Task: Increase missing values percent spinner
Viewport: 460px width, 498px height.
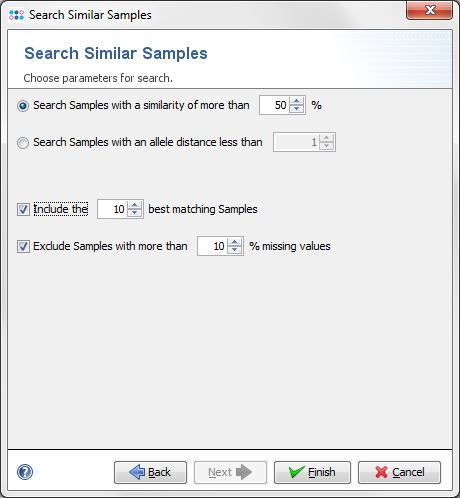Action: (x=235, y=242)
